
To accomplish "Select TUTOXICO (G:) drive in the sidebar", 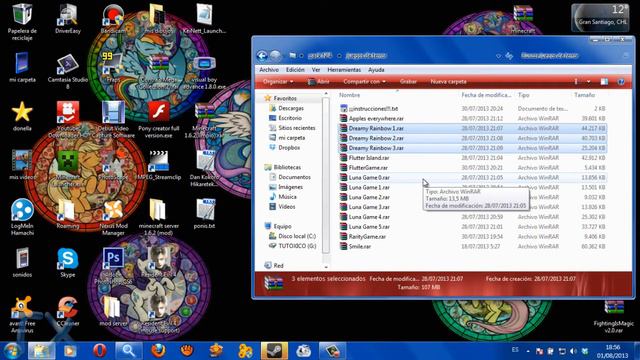I will click(x=297, y=246).
